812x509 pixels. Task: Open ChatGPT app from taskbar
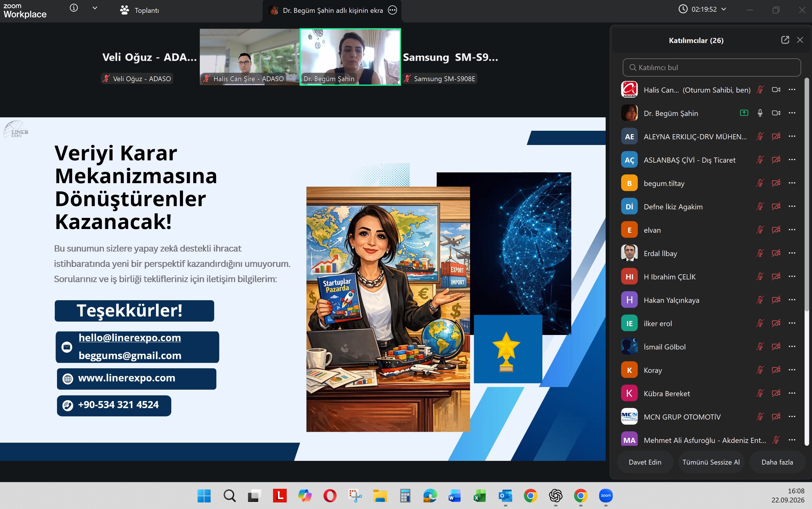pyautogui.click(x=555, y=496)
